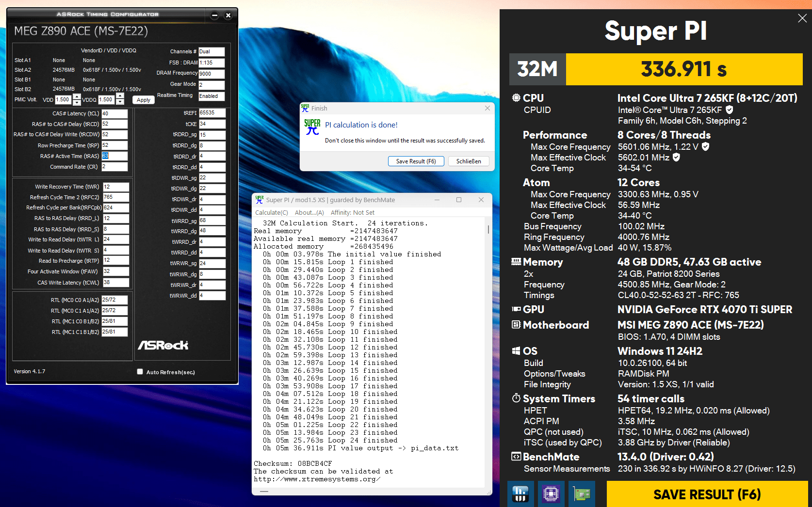The height and width of the screenshot is (507, 812).
Task: Click the Channels # field showing Dual
Action: (x=211, y=51)
